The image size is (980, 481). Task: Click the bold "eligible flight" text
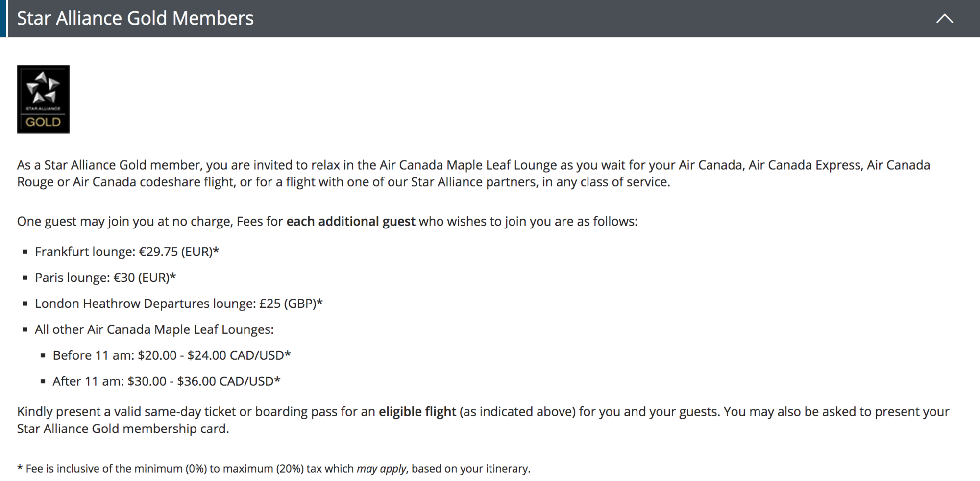[x=417, y=412]
